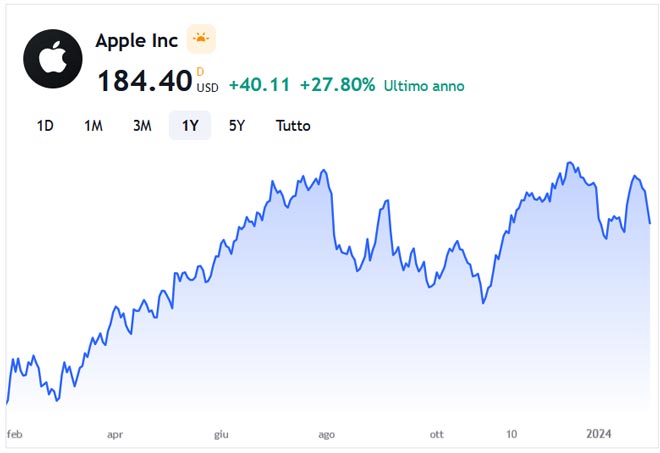
Task: Click the ott label on time axis
Action: (436, 435)
